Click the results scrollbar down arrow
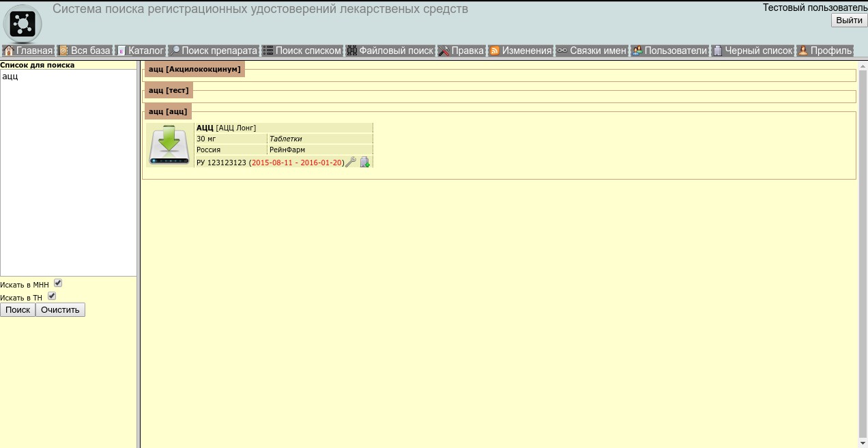 863,443
